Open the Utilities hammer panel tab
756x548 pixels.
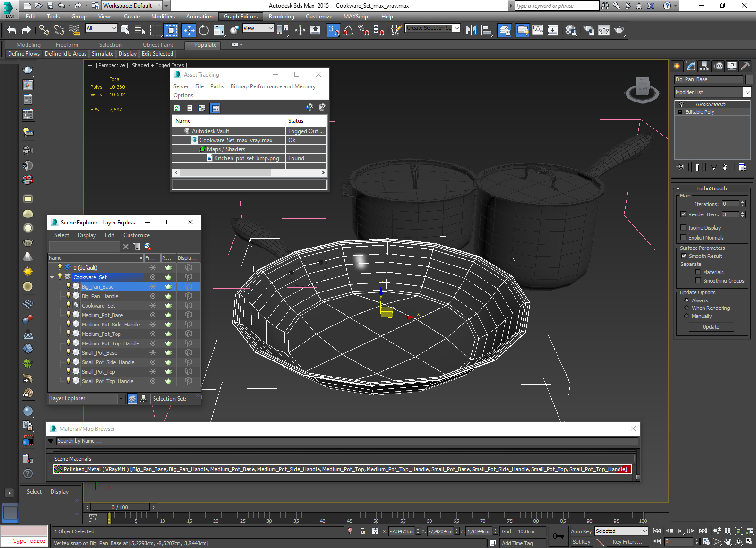coord(746,66)
